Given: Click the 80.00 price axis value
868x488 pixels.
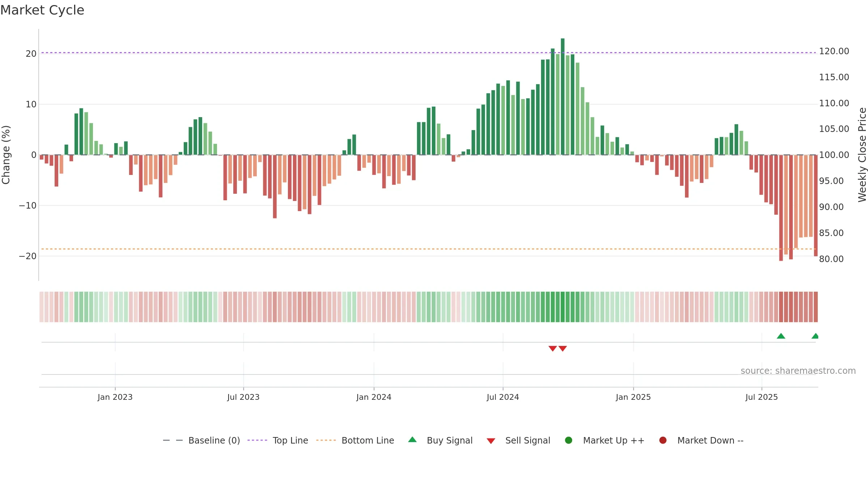Looking at the screenshot, I should pos(831,259).
